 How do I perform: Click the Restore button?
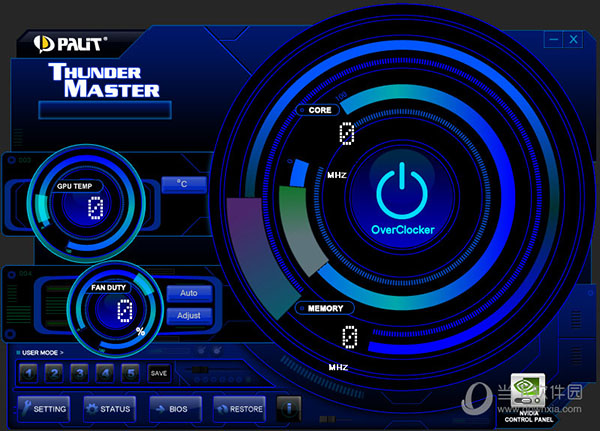pos(239,408)
